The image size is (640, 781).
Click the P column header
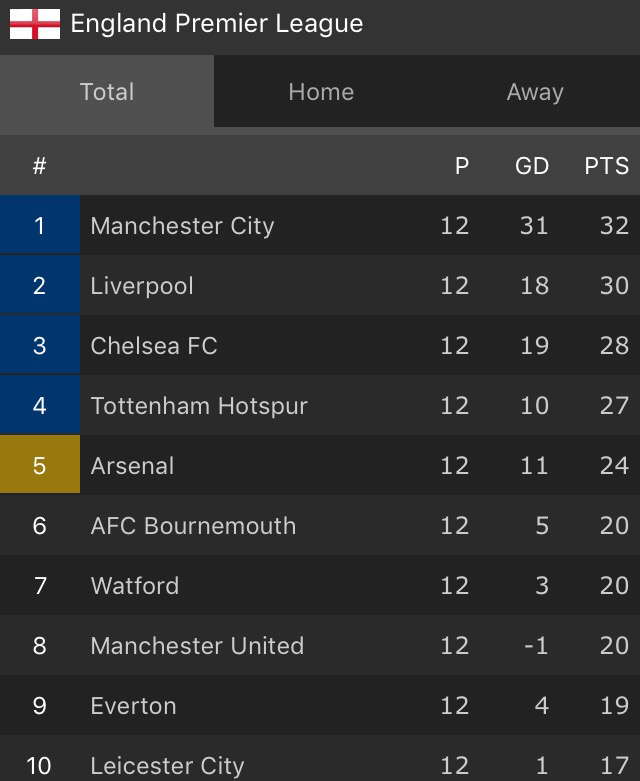pos(461,166)
